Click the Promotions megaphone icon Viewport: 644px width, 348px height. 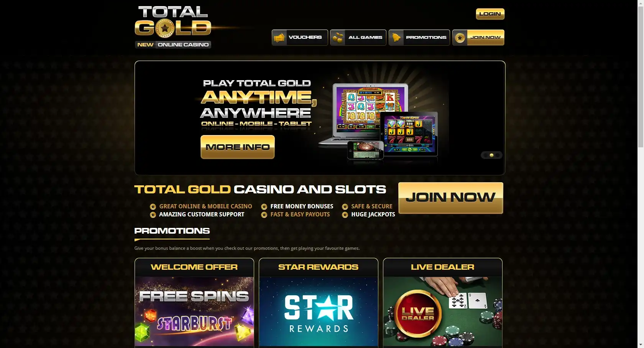click(396, 38)
